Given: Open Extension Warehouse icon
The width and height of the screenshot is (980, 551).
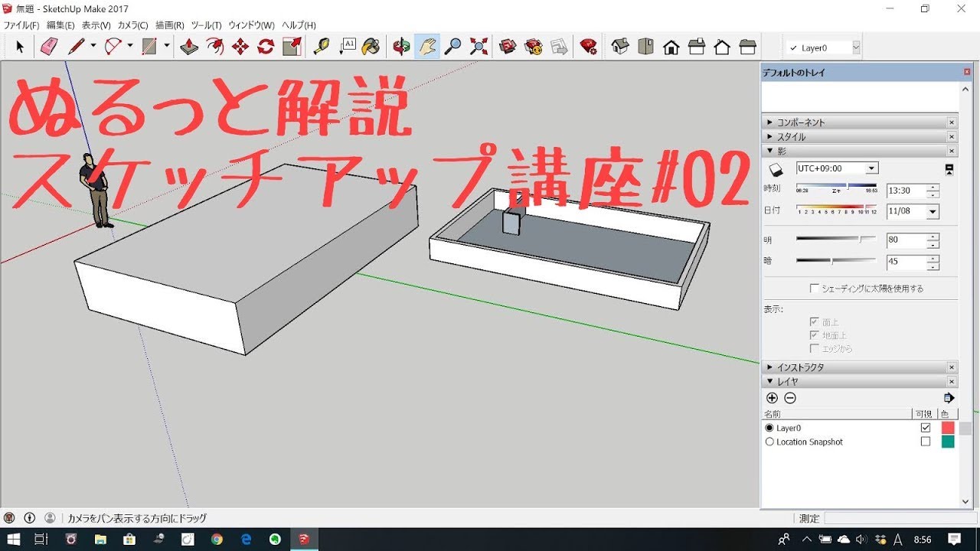Looking at the screenshot, I should coord(534,47).
